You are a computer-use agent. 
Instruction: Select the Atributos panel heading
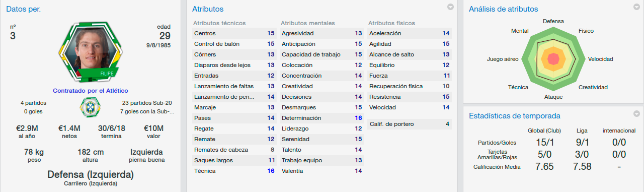coord(208,9)
